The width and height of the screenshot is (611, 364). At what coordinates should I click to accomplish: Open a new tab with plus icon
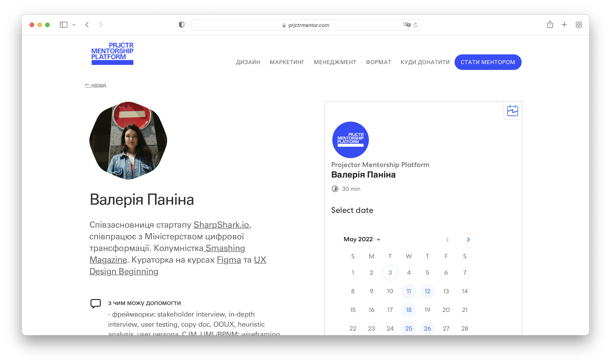point(564,24)
